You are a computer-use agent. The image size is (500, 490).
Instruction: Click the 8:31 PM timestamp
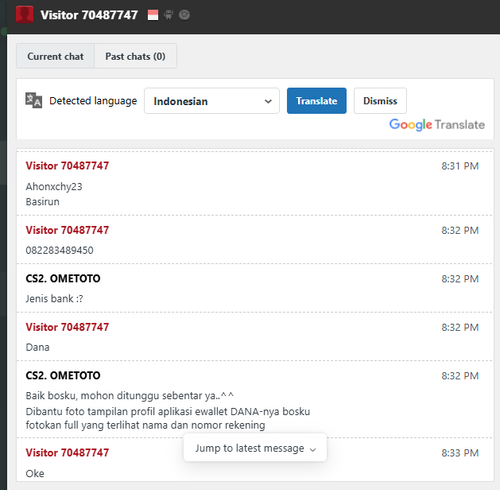point(460,166)
